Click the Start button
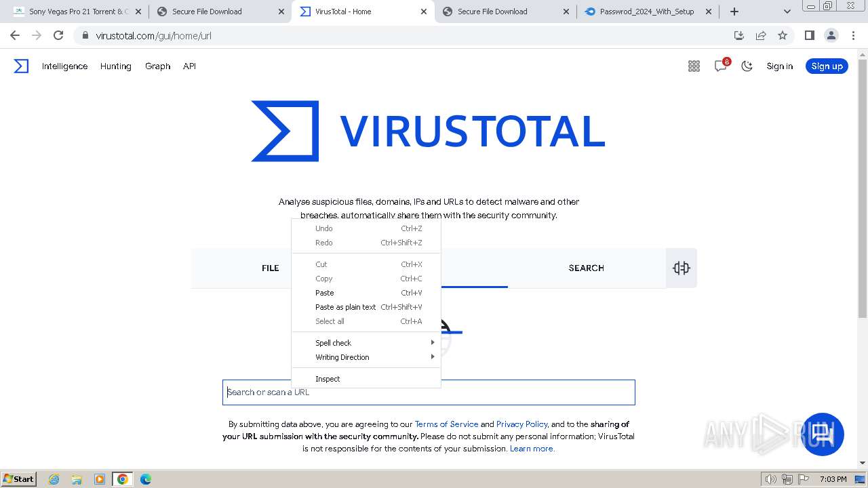The image size is (868, 488). (x=19, y=479)
